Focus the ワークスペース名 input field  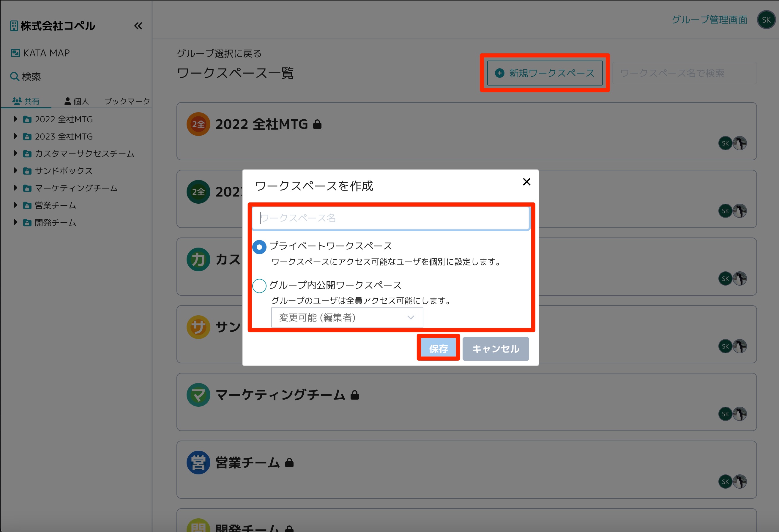(x=391, y=218)
